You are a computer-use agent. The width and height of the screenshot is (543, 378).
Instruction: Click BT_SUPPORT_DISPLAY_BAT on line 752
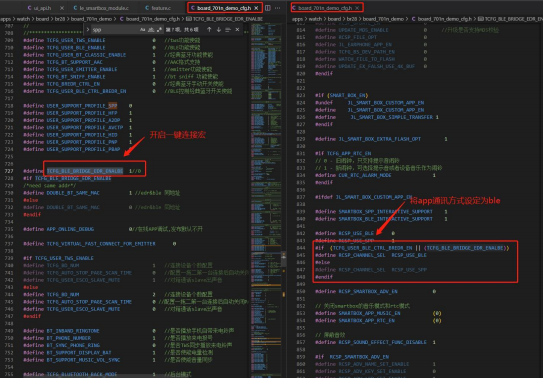pyautogui.click(x=79, y=353)
